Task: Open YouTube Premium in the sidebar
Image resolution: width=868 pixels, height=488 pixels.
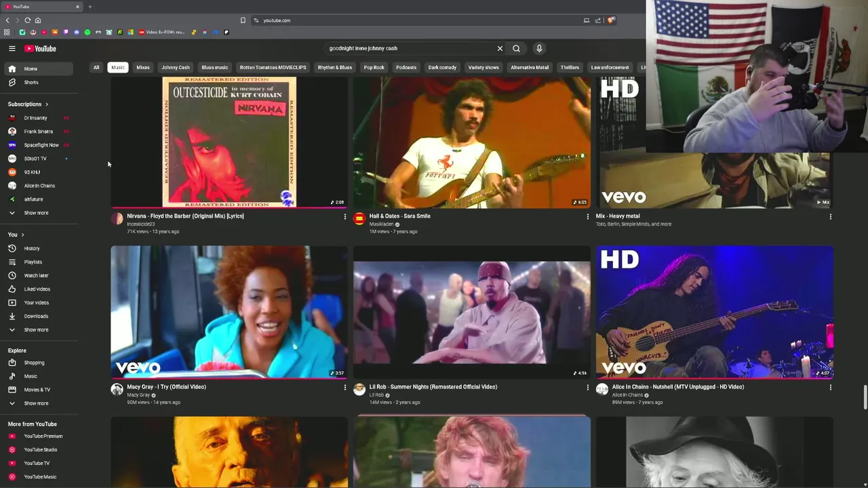Action: (x=38, y=436)
